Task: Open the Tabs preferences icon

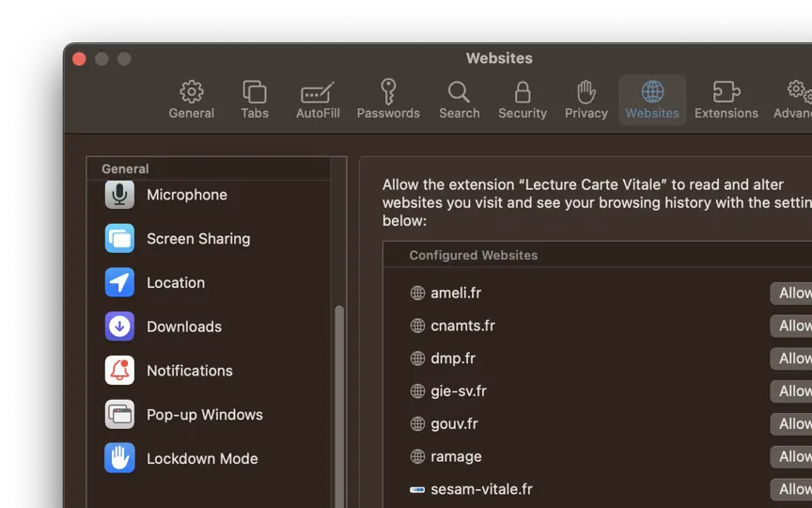Action: point(255,92)
